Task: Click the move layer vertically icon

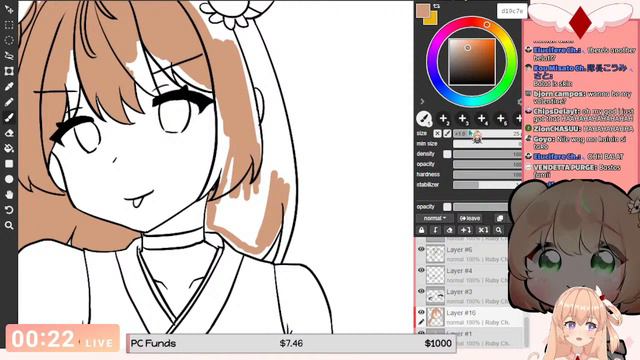Action: coord(435,230)
